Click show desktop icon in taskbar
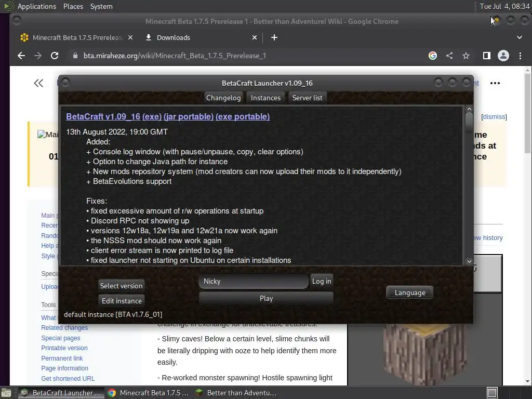This screenshot has height=399, width=532. point(6,393)
